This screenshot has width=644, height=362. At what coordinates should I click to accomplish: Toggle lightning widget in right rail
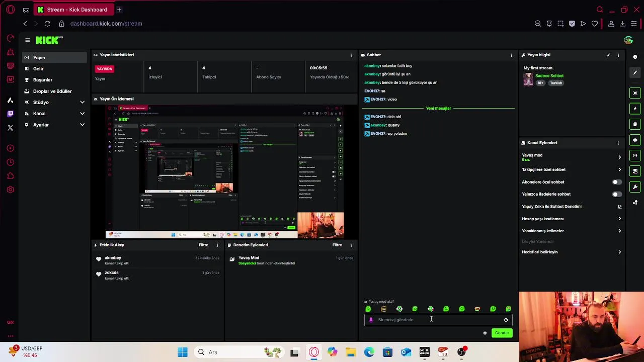click(x=635, y=109)
